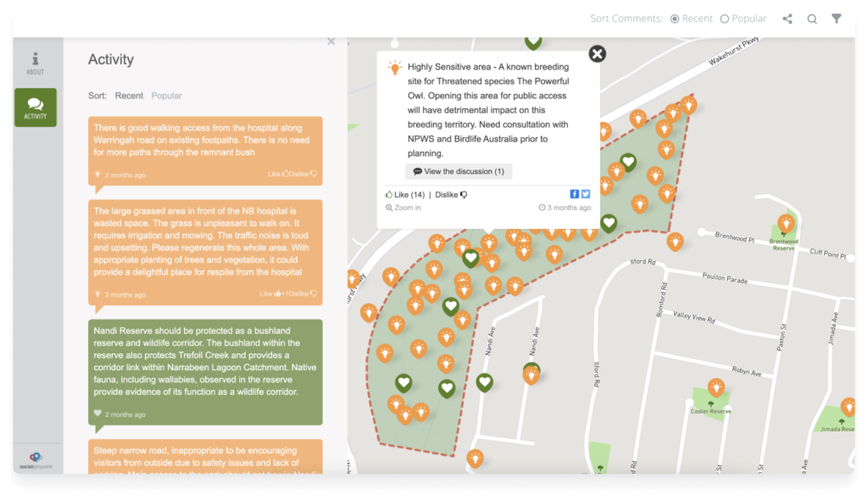Viewport: 868px width, 500px height.
Task: Click the Valley View Rd street label
Action: [694, 317]
